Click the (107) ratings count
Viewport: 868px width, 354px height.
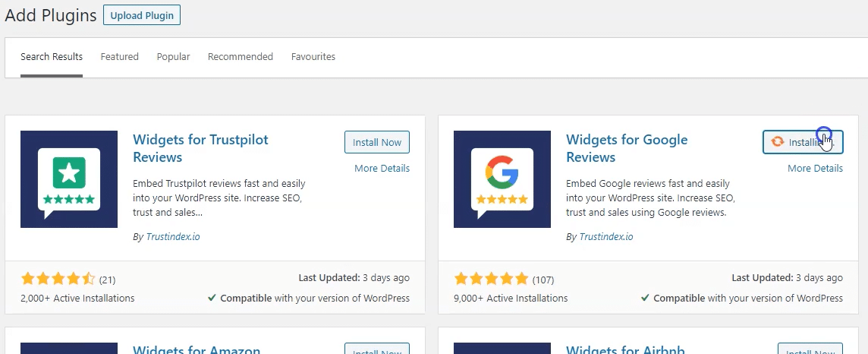543,280
